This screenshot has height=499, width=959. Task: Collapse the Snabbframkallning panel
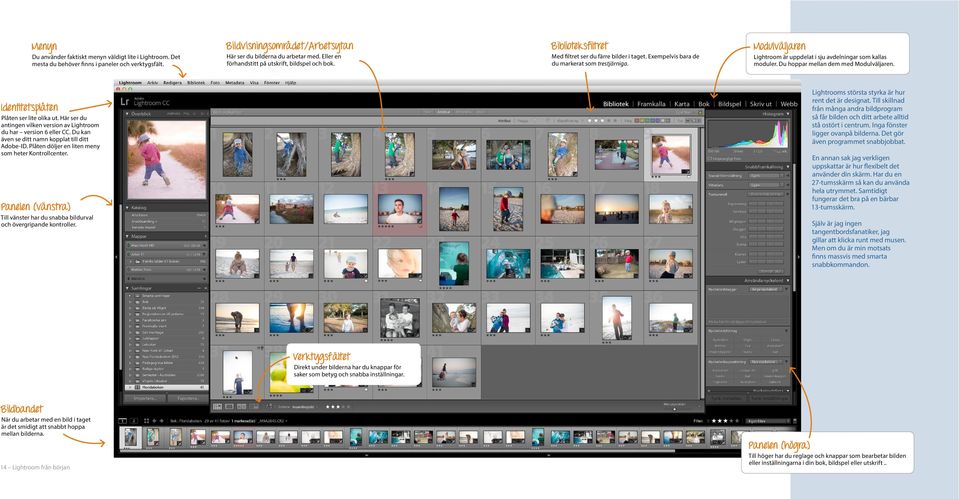[788, 166]
